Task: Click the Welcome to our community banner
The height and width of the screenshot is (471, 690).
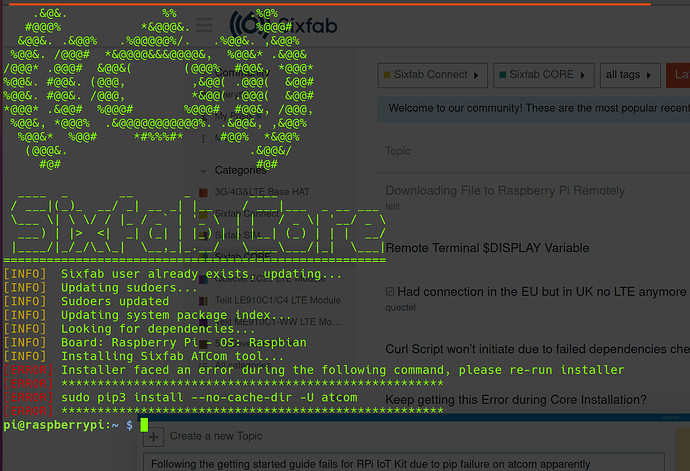Action: (x=534, y=109)
